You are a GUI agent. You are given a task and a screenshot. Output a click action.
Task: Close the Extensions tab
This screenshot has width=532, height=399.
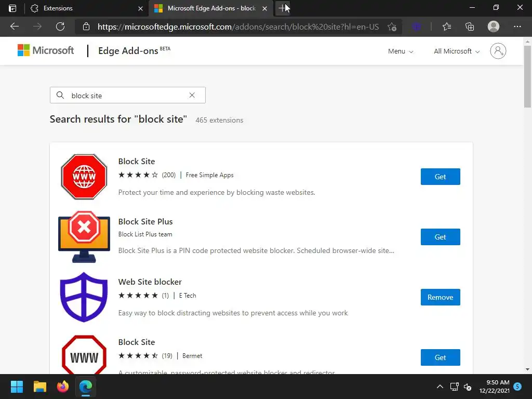(x=140, y=8)
